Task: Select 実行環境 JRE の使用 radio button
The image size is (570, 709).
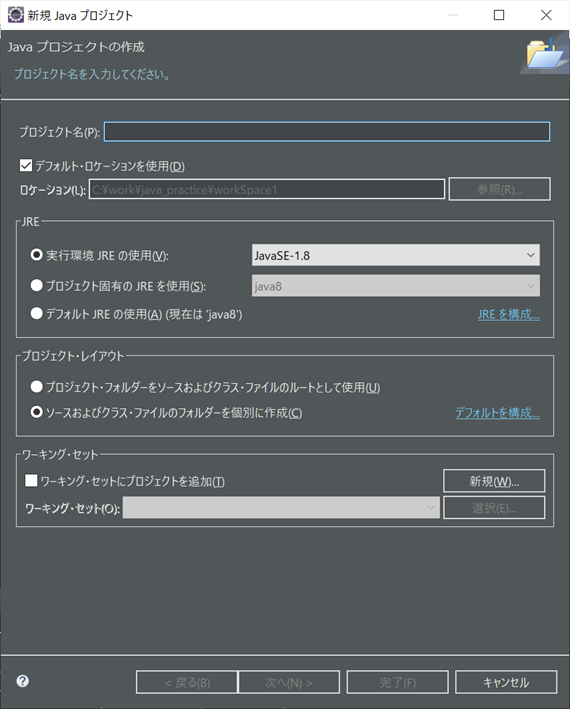Action: pyautogui.click(x=36, y=255)
